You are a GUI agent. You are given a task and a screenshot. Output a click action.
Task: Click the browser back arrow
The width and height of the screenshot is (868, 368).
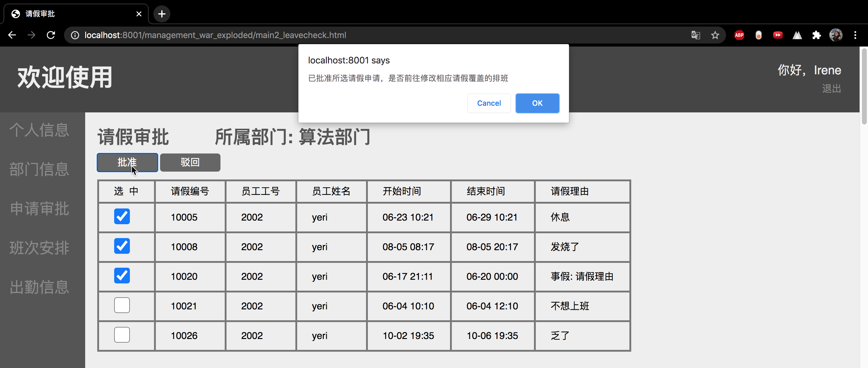pos(12,35)
